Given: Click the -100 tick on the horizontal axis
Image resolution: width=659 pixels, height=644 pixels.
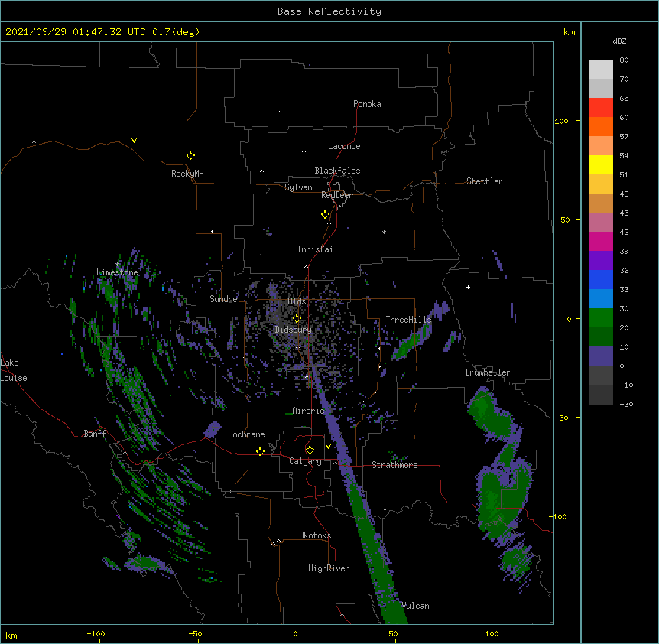Looking at the screenshot, I should tap(96, 633).
